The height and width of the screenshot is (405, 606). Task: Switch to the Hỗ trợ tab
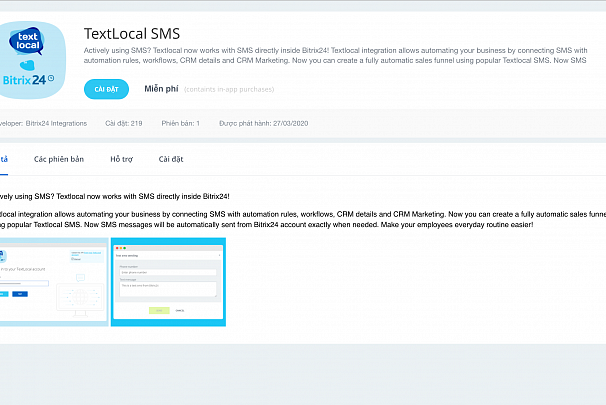click(121, 159)
